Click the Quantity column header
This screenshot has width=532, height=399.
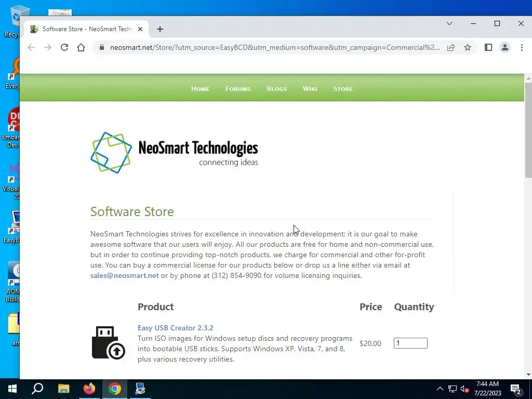click(x=414, y=307)
